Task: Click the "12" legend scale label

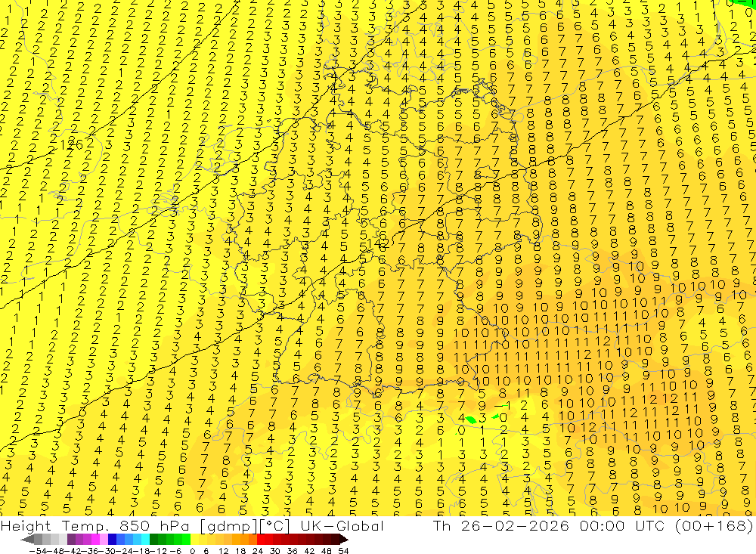Action: tap(224, 551)
